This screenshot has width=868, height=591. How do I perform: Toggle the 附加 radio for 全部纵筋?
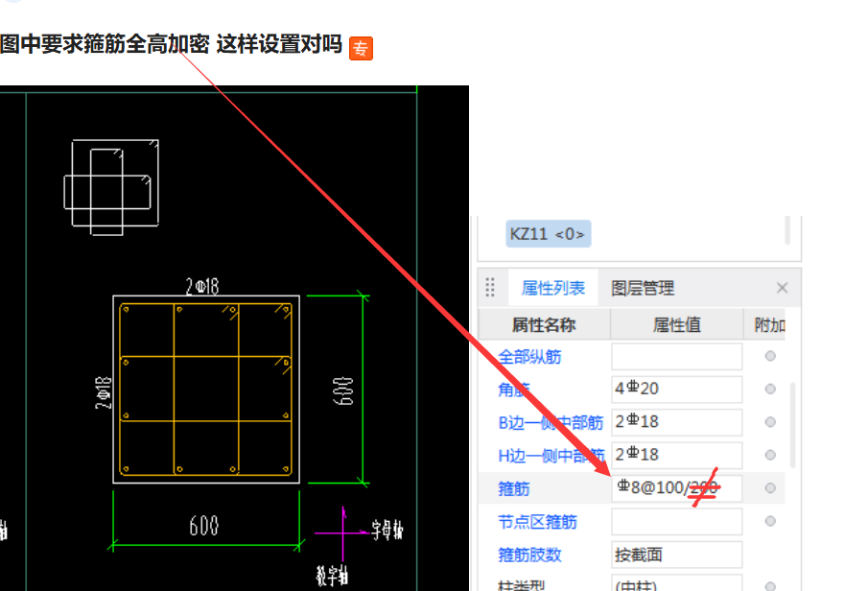pos(770,356)
